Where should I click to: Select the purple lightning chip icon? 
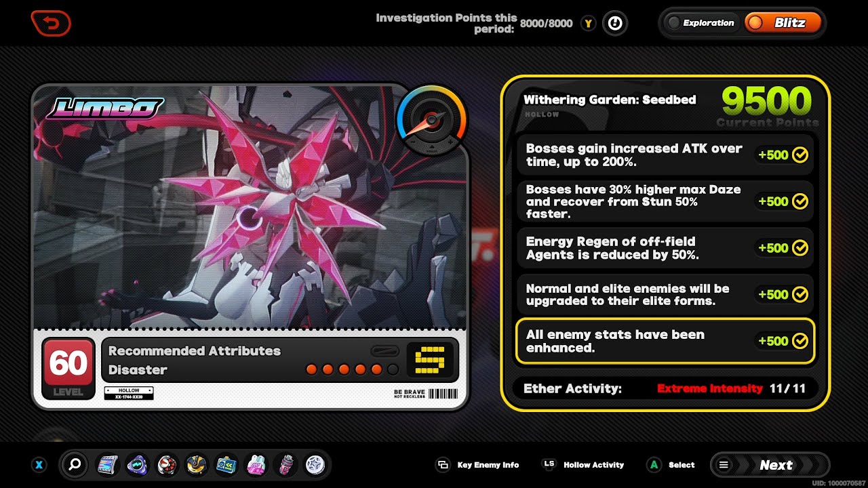(137, 465)
